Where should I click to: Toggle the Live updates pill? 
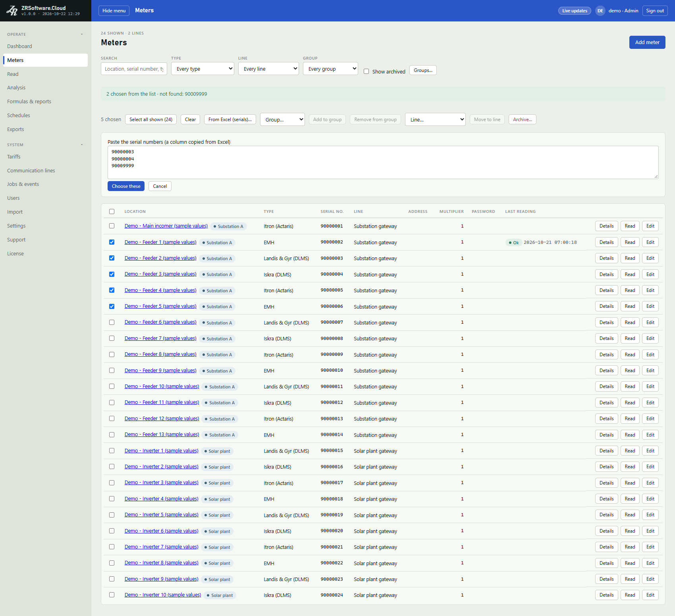[575, 11]
